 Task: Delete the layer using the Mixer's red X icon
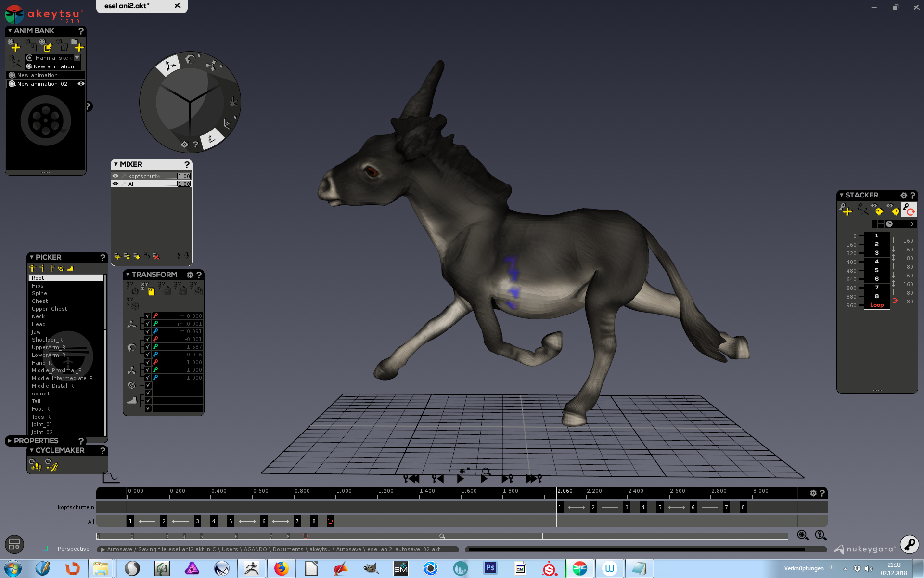(156, 256)
